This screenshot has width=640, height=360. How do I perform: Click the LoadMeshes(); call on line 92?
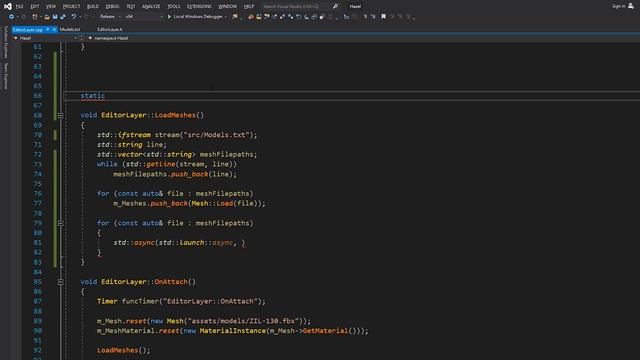124,350
